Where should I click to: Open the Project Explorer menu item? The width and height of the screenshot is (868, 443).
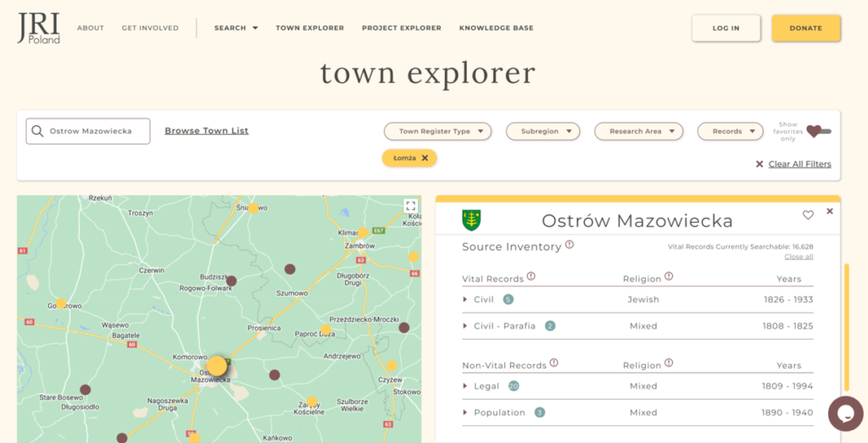[x=401, y=28]
